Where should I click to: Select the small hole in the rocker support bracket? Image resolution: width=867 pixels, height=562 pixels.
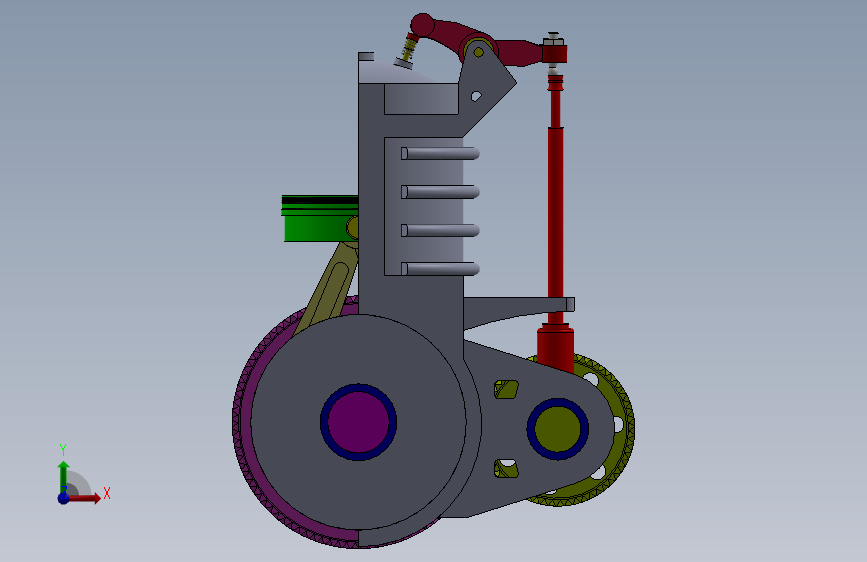click(476, 96)
